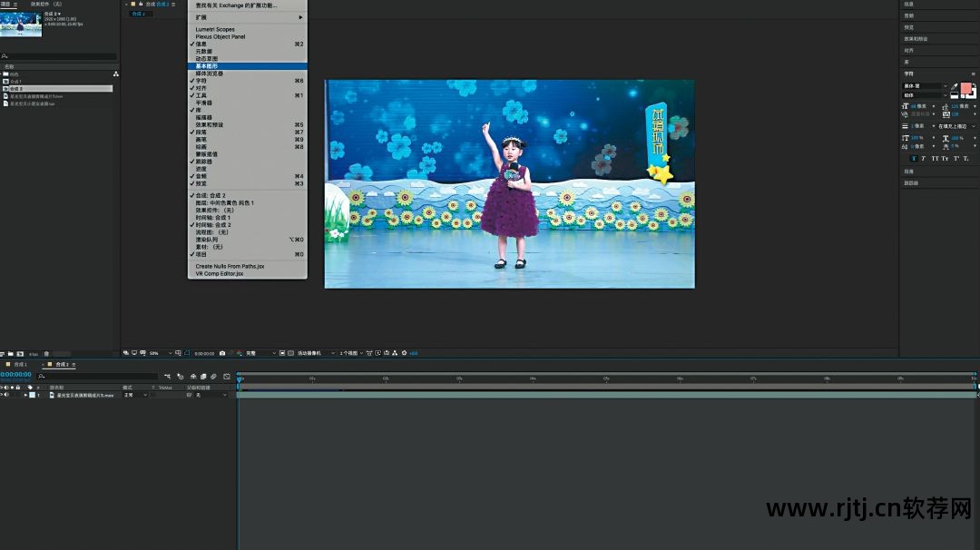
Task: Toggle the 信息 panel checkmark item
Action: point(201,44)
